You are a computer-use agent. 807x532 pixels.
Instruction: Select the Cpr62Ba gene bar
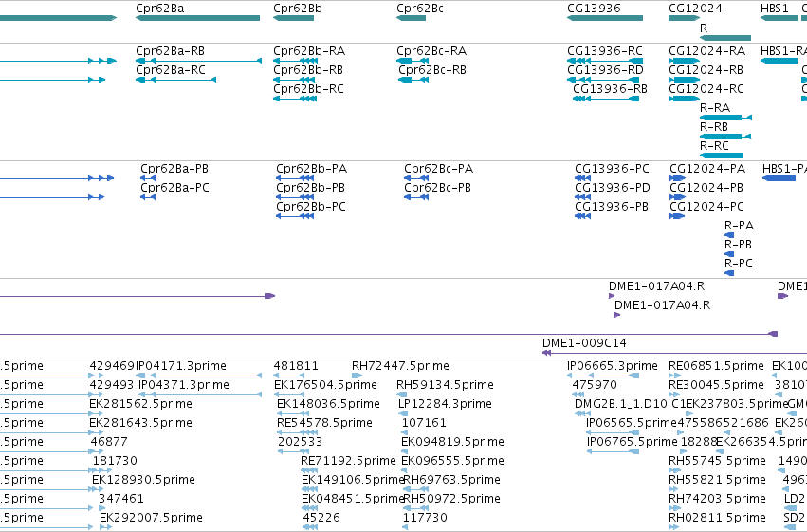click(x=197, y=18)
